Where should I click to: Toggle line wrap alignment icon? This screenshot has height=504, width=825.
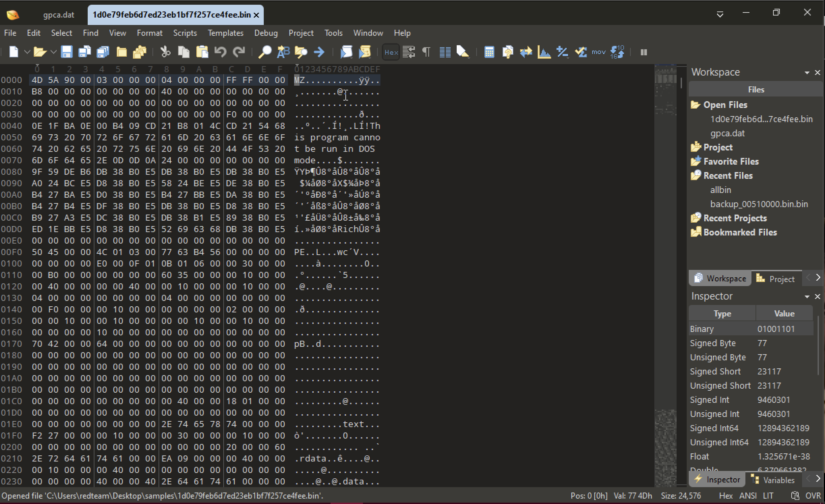(409, 52)
